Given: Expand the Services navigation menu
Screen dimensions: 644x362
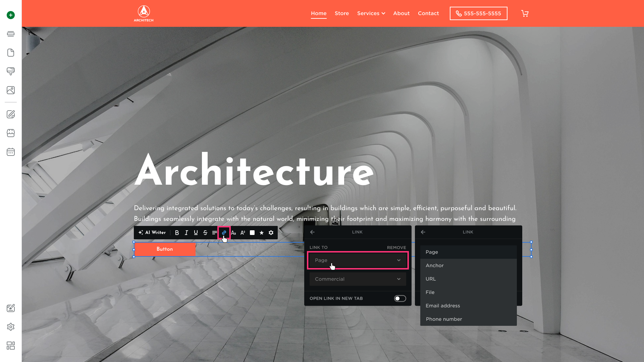Looking at the screenshot, I should point(371,13).
